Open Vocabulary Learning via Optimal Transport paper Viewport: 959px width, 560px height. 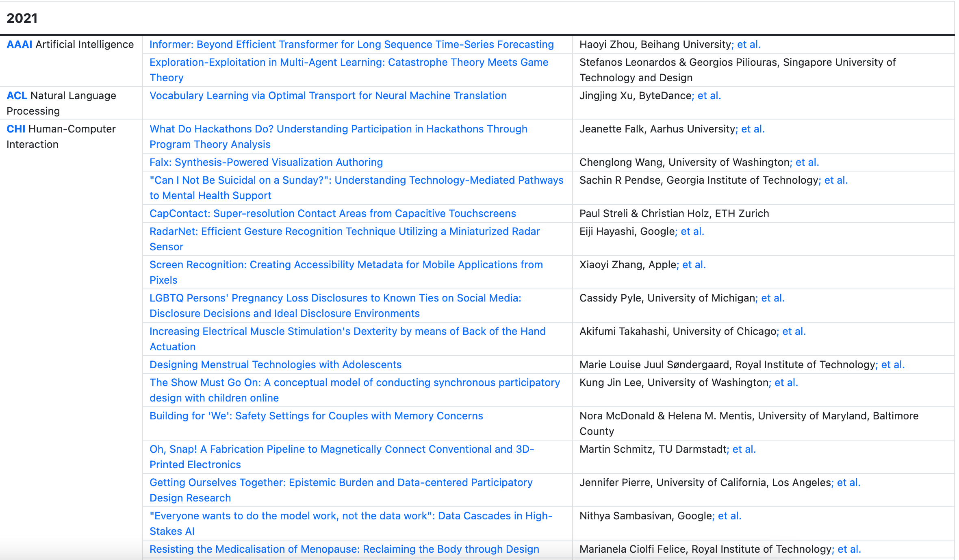pyautogui.click(x=328, y=96)
